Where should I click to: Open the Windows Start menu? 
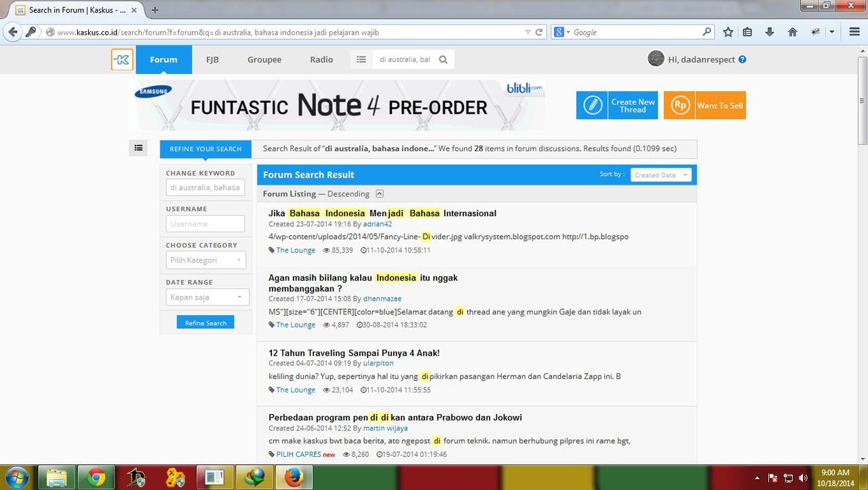coord(16,477)
